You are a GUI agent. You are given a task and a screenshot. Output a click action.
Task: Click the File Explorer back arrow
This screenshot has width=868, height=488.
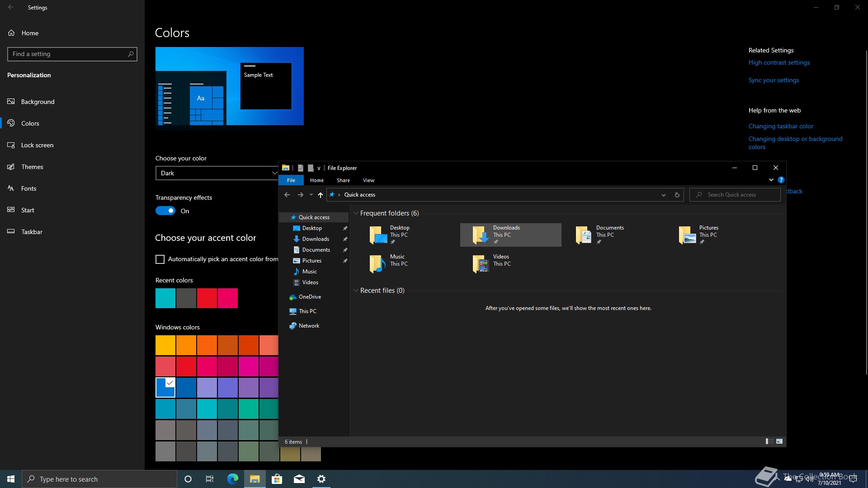(x=287, y=195)
